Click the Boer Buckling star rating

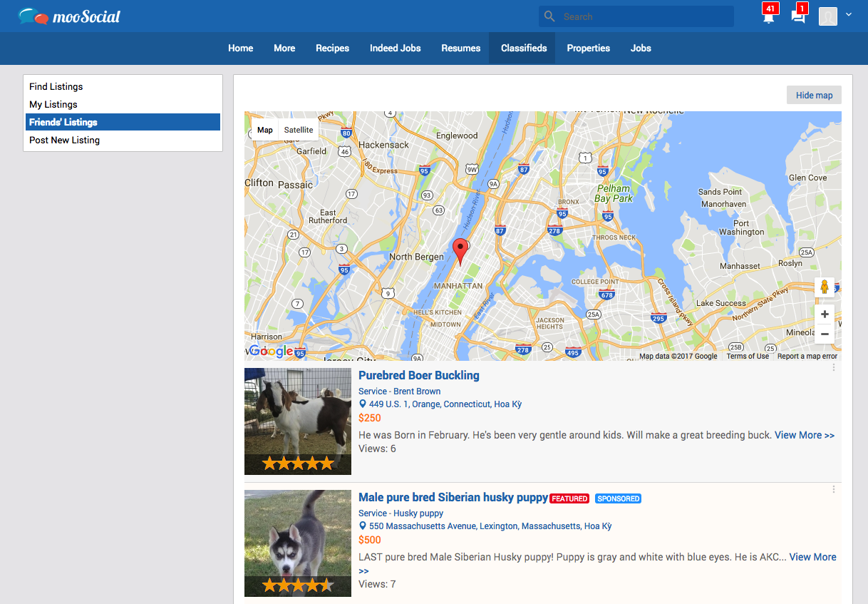coord(298,464)
